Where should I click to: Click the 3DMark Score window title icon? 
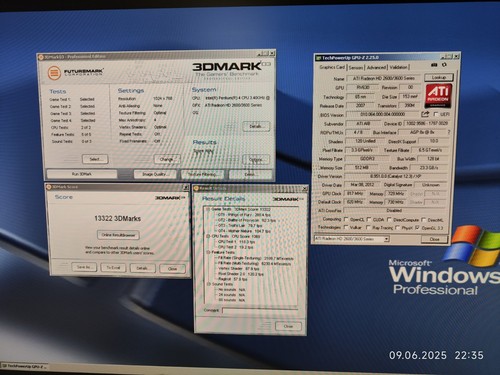49,187
